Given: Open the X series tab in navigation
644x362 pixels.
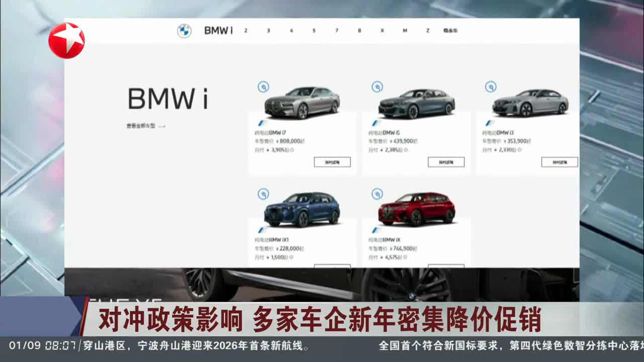Looking at the screenshot, I should pyautogui.click(x=382, y=31).
